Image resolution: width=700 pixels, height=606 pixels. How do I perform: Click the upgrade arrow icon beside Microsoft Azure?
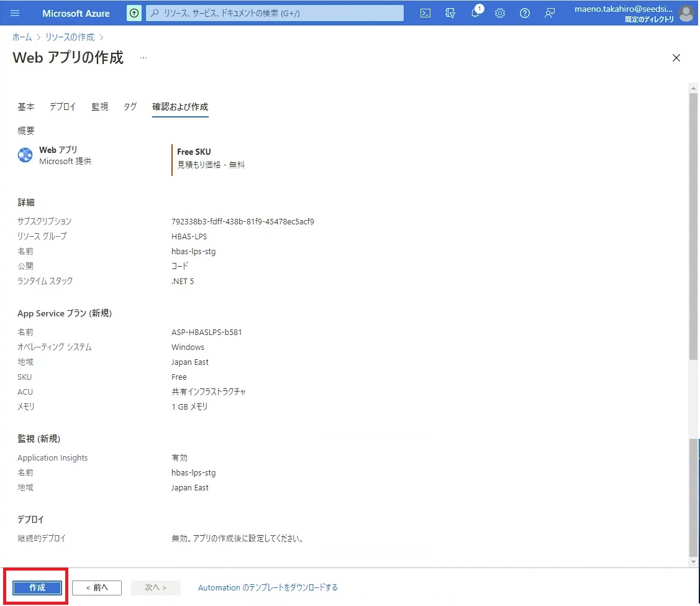pos(134,13)
